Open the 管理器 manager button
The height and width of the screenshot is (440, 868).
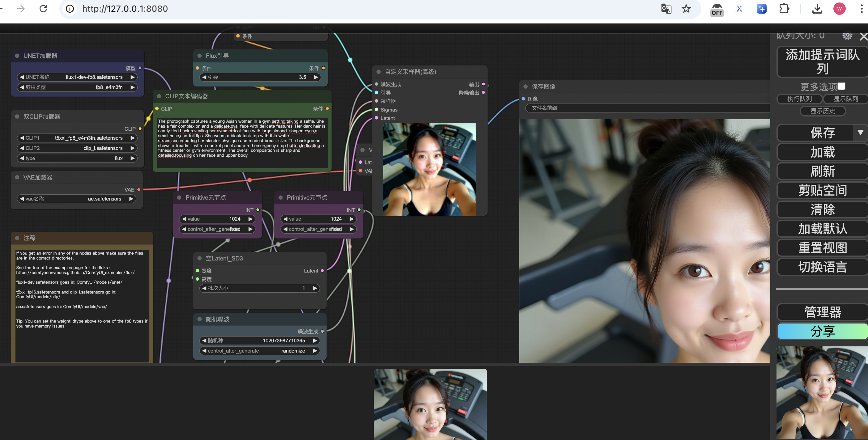pyautogui.click(x=822, y=312)
